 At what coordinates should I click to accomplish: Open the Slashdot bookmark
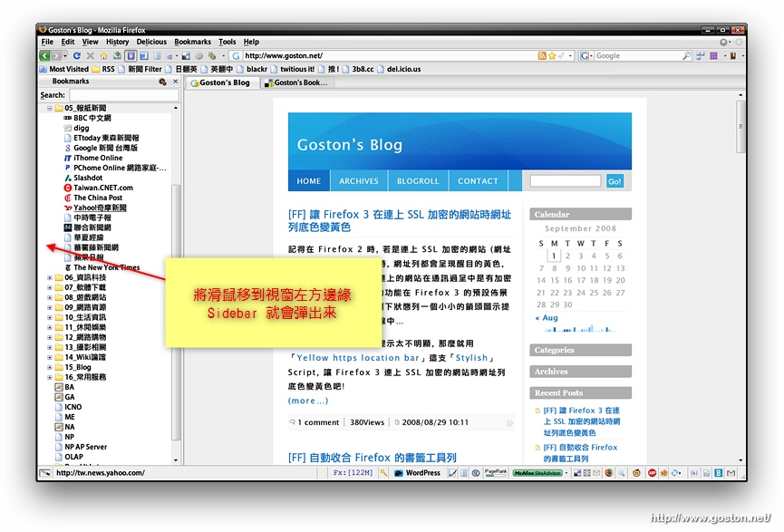pyautogui.click(x=83, y=178)
